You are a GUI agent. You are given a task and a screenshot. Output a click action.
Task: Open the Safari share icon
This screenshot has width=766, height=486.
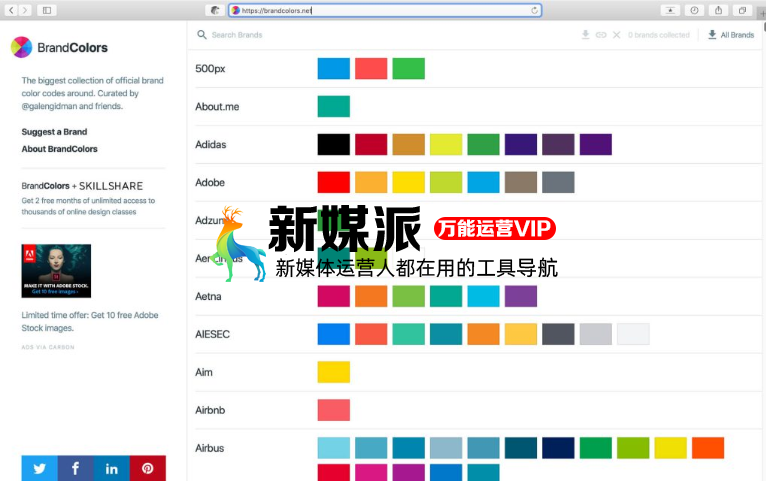[718, 10]
